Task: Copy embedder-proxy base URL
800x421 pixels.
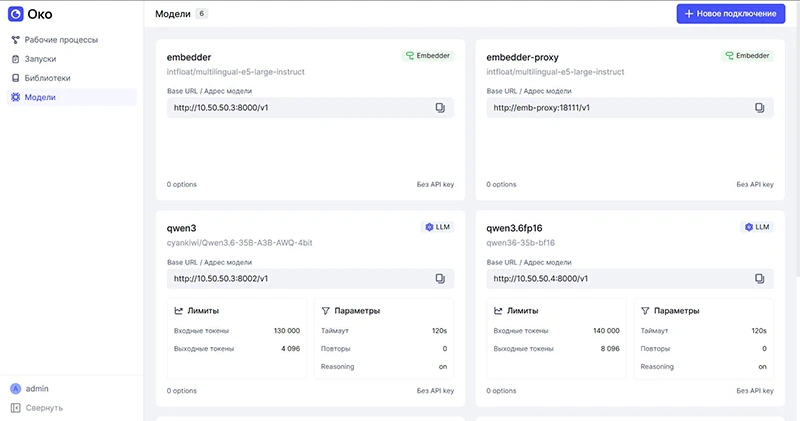Action: coord(759,108)
